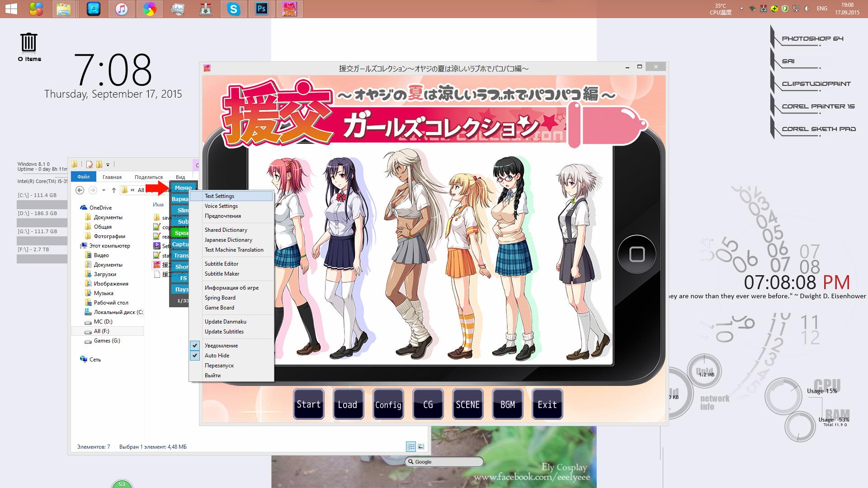Click the Explorer properties quick-access icon

click(x=90, y=164)
